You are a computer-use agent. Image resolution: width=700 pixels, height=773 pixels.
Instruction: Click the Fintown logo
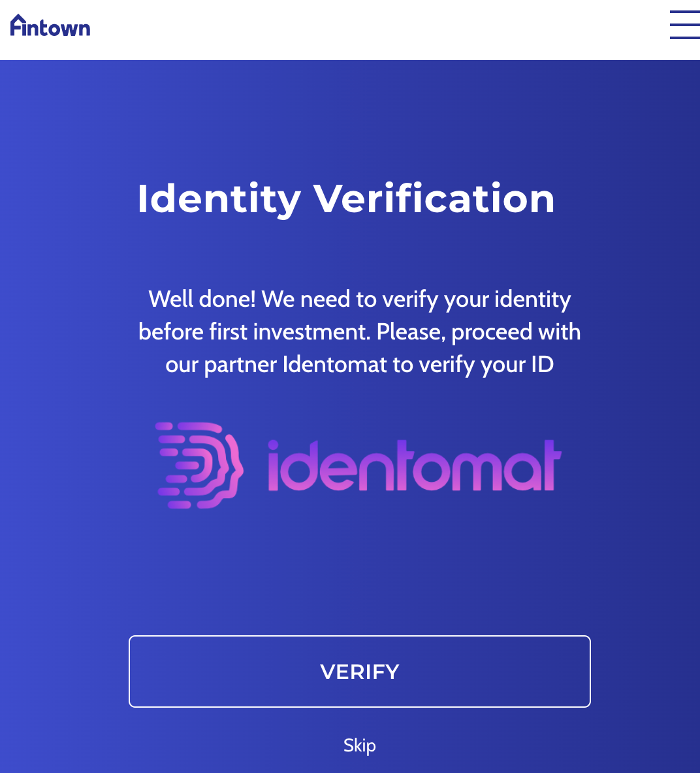pos(50,26)
